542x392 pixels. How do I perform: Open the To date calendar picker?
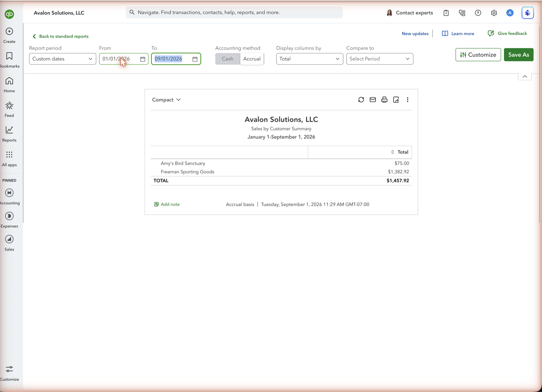pyautogui.click(x=195, y=59)
